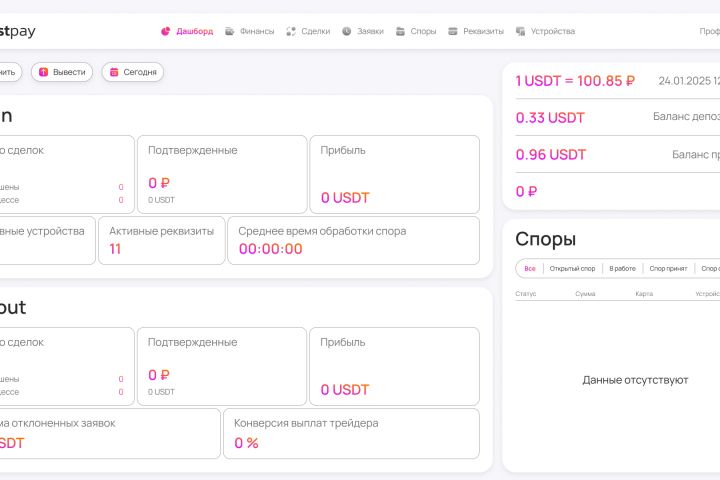Screen dimensions: 720x480
Task: Select the Все tab in Споры
Action: (530, 269)
